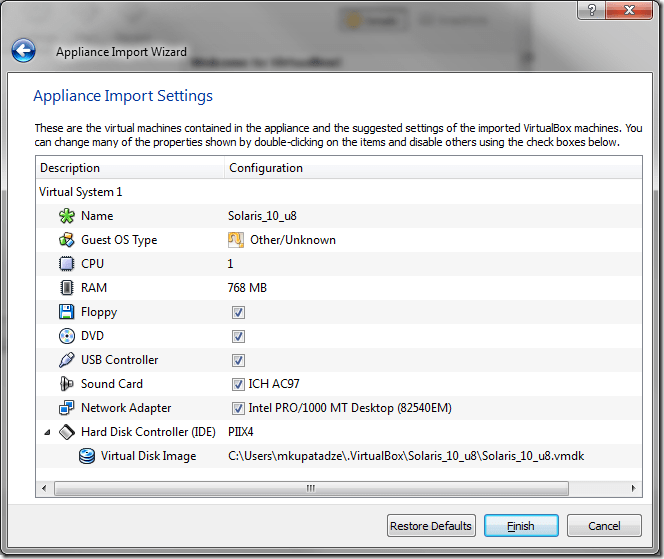Click the DVD label
This screenshot has height=559, width=664.
92,336
